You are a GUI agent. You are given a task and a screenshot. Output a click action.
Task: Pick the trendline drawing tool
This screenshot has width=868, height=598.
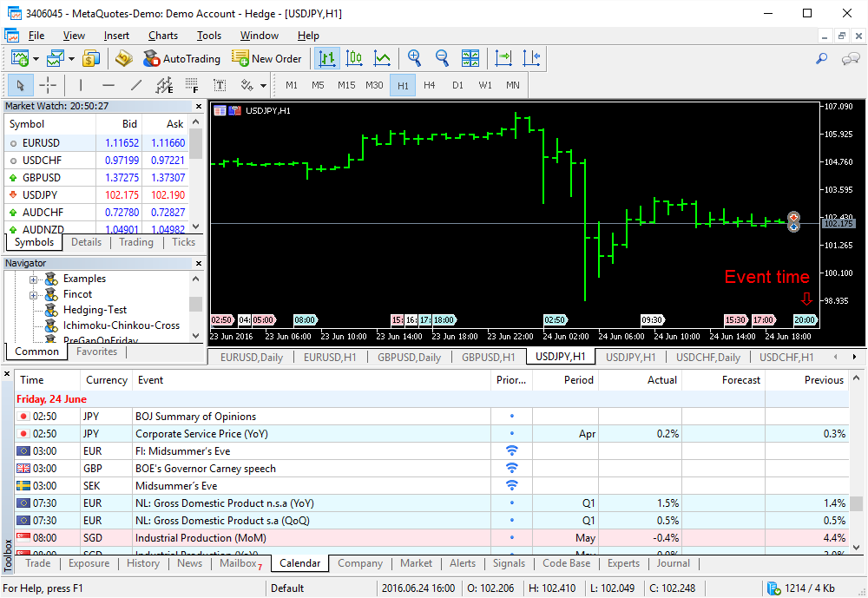click(x=135, y=85)
